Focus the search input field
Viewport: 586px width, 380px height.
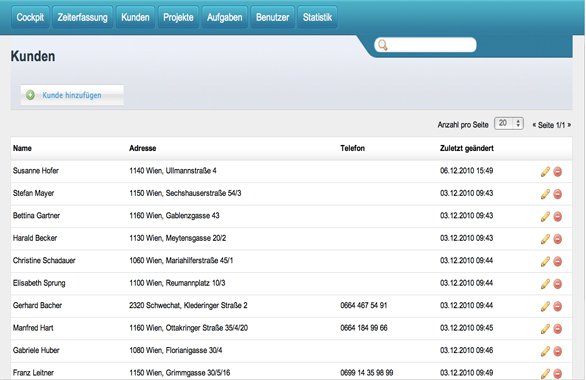point(425,45)
